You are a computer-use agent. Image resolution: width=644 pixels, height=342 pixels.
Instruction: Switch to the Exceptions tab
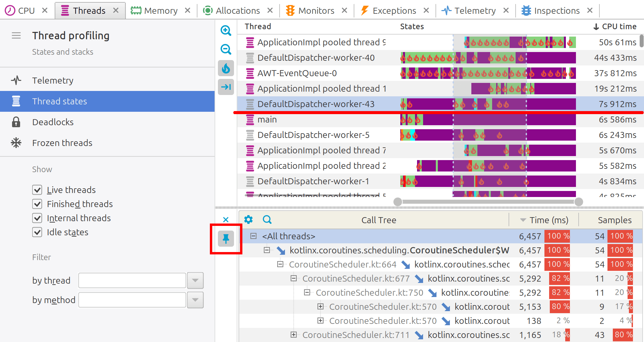(x=394, y=11)
